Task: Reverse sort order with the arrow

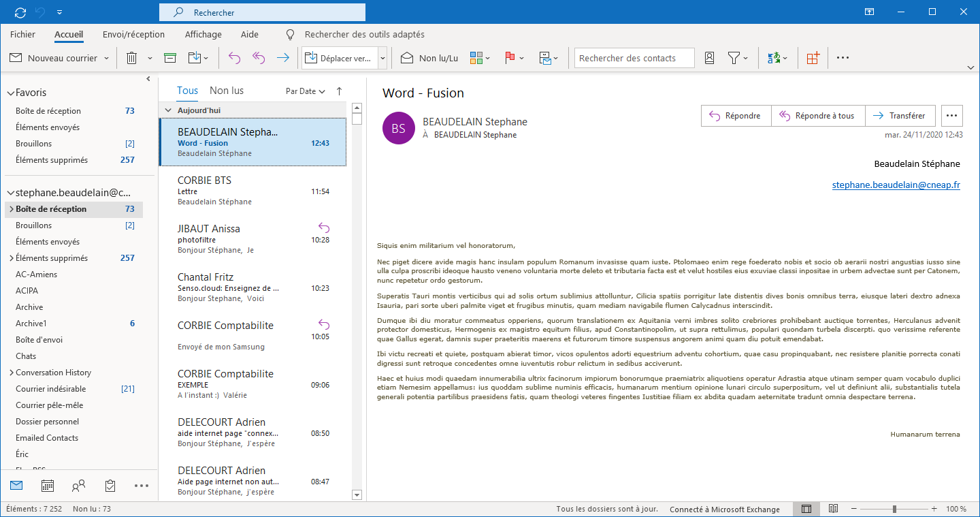Action: pos(340,91)
